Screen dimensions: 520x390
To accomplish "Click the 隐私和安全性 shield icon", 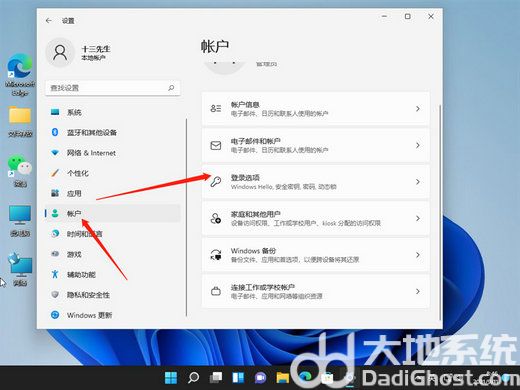I will 55,295.
